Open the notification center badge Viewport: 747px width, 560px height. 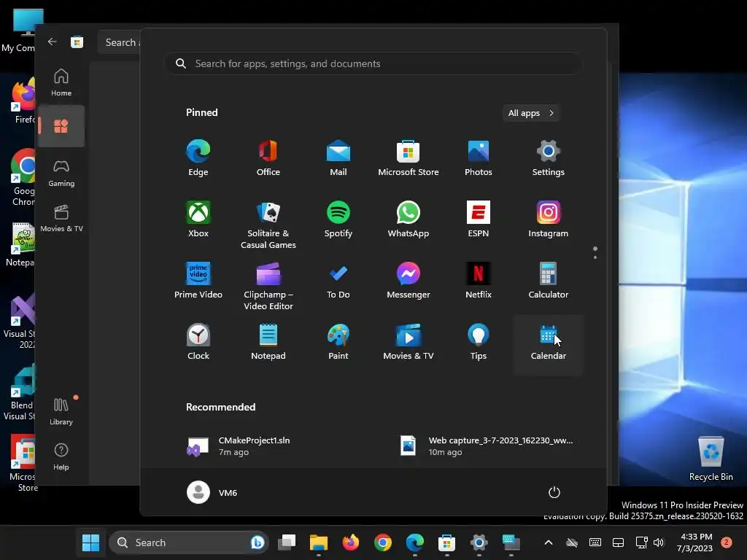coord(727,542)
